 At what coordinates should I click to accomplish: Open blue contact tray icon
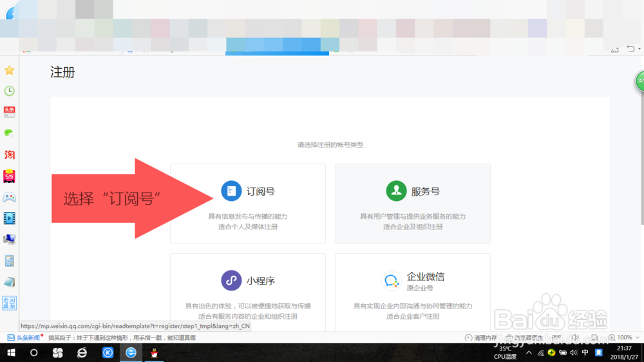pos(599,353)
